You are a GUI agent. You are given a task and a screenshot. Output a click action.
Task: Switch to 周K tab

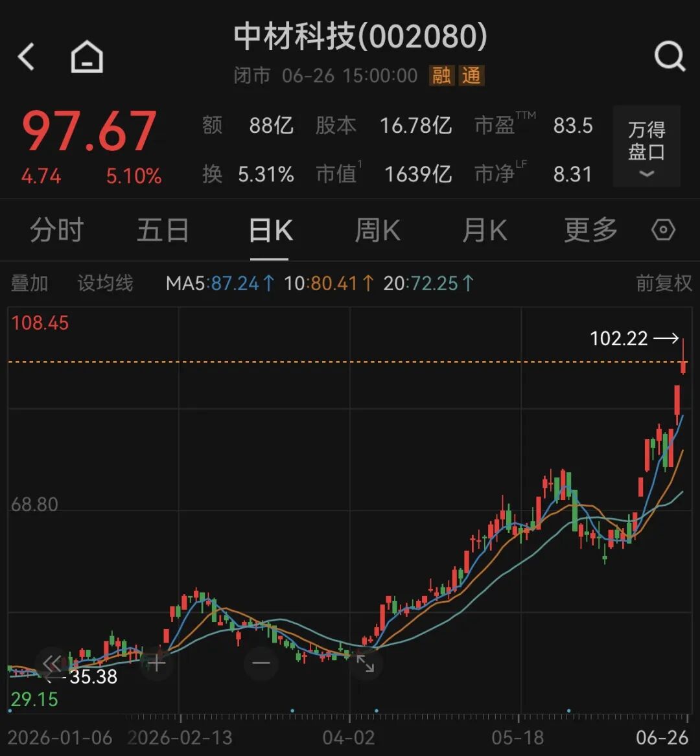pyautogui.click(x=377, y=230)
